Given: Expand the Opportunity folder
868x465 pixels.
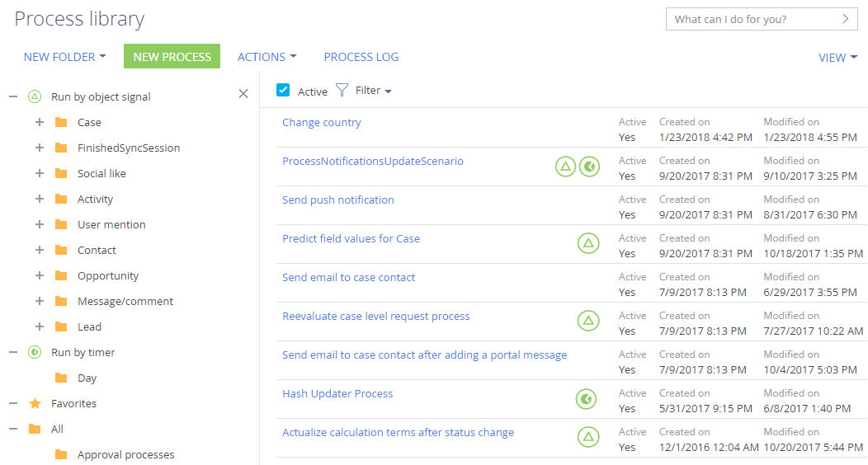Looking at the screenshot, I should [x=40, y=275].
